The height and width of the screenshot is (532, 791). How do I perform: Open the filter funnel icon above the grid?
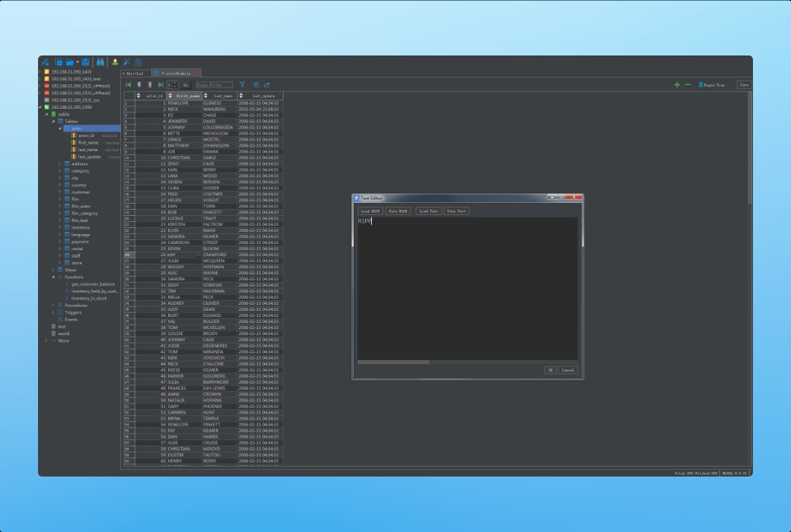(x=243, y=84)
